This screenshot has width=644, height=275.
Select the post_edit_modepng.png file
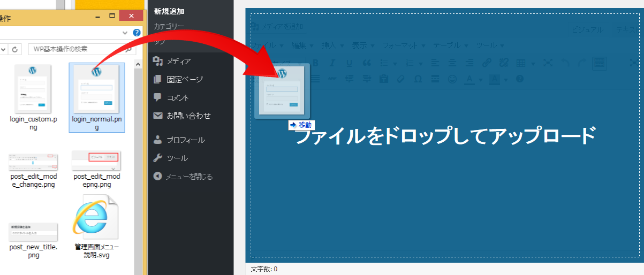click(97, 161)
